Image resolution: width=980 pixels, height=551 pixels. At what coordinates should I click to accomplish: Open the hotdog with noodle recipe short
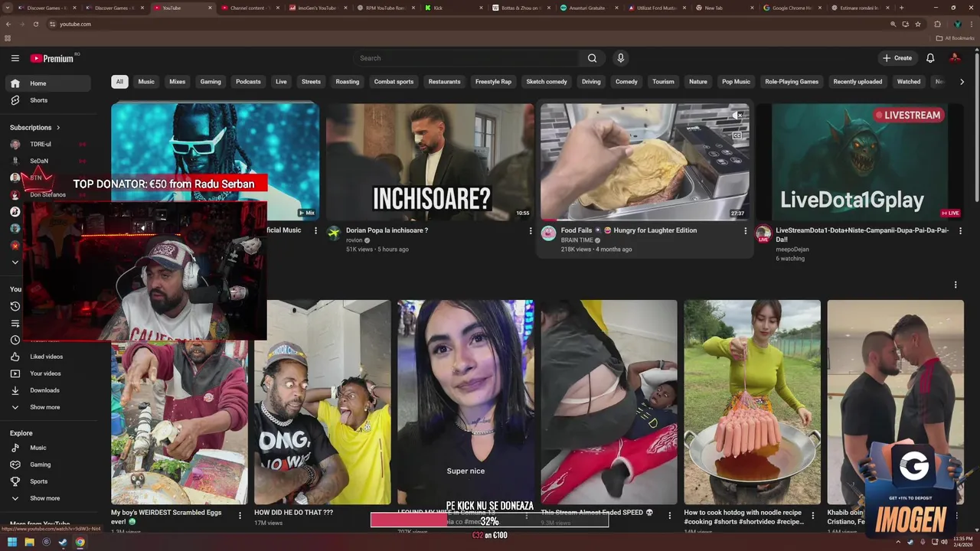(x=752, y=403)
